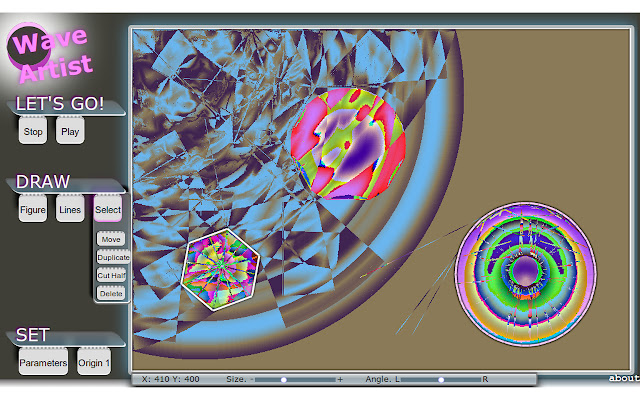Image resolution: width=640 pixels, height=400 pixels.
Task: Click the Size slider handle
Action: point(284,380)
